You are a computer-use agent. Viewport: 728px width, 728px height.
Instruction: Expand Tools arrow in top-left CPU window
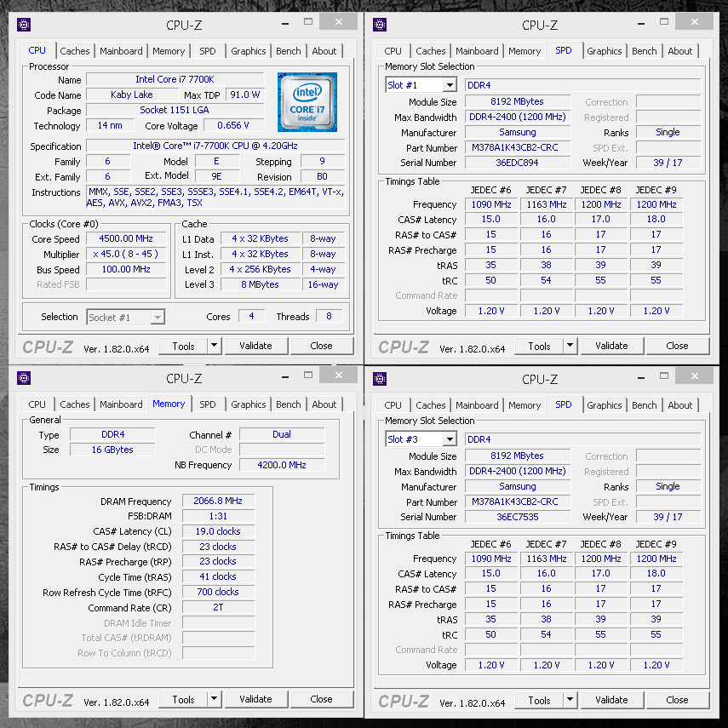[214, 346]
